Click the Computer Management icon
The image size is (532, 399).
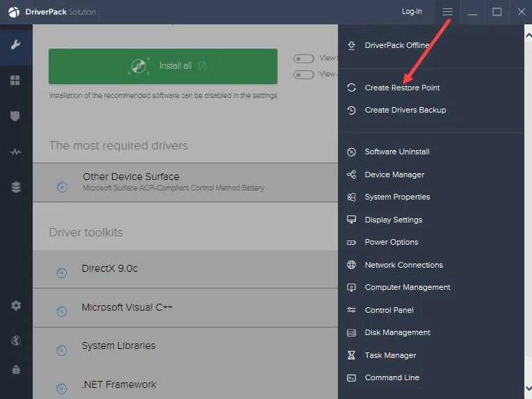pyautogui.click(x=351, y=288)
